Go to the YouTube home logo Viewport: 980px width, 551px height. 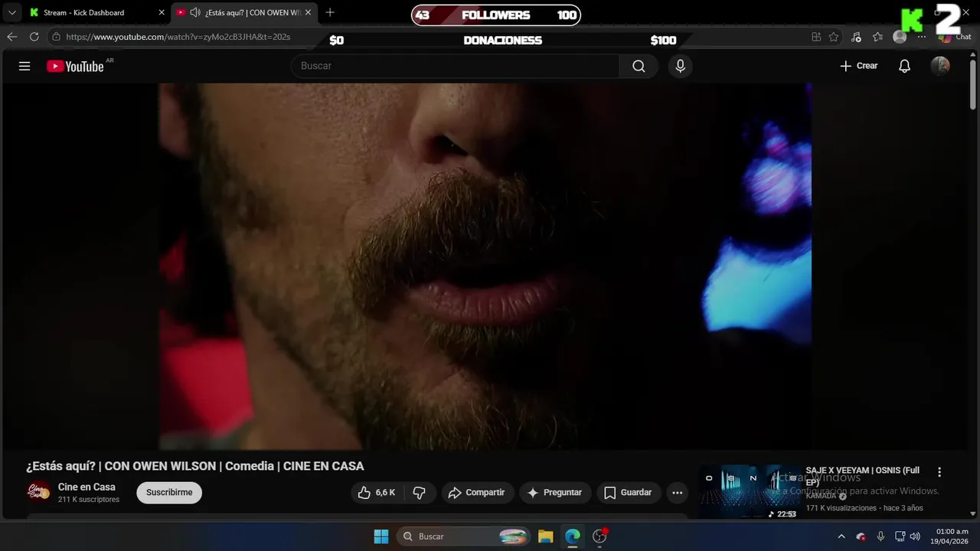(75, 66)
